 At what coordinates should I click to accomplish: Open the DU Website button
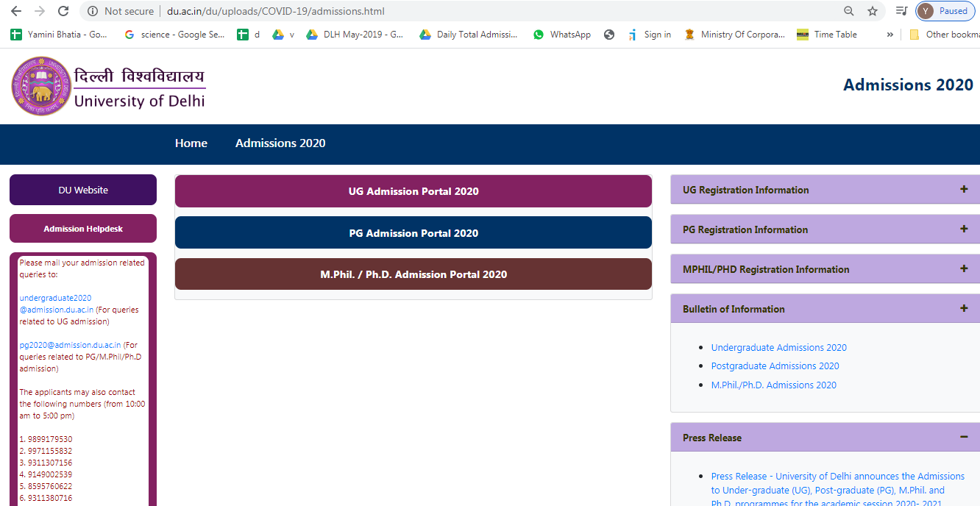tap(83, 190)
